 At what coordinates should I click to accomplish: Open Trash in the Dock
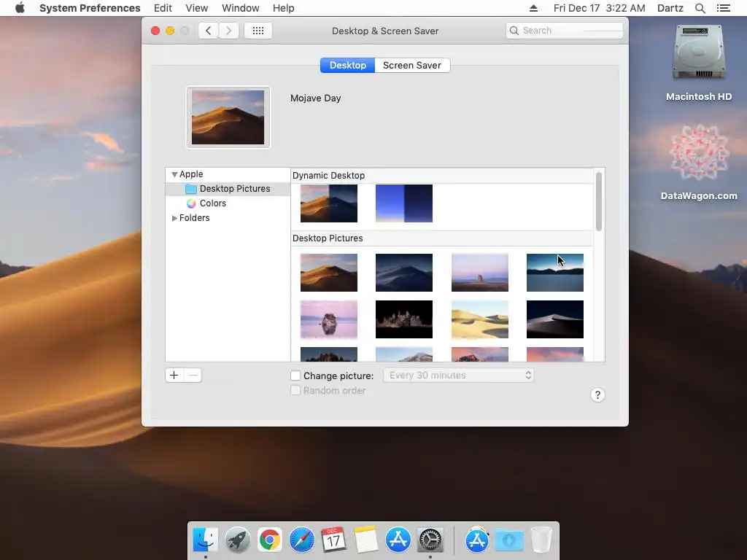pyautogui.click(x=541, y=540)
